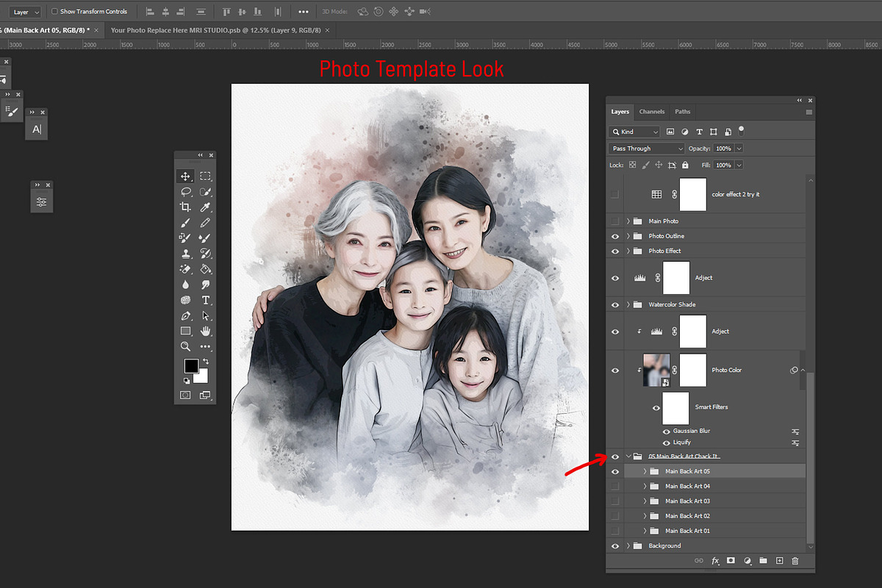Collapse the 05 Main Back Art group
This screenshot has width=882, height=588.
628,456
